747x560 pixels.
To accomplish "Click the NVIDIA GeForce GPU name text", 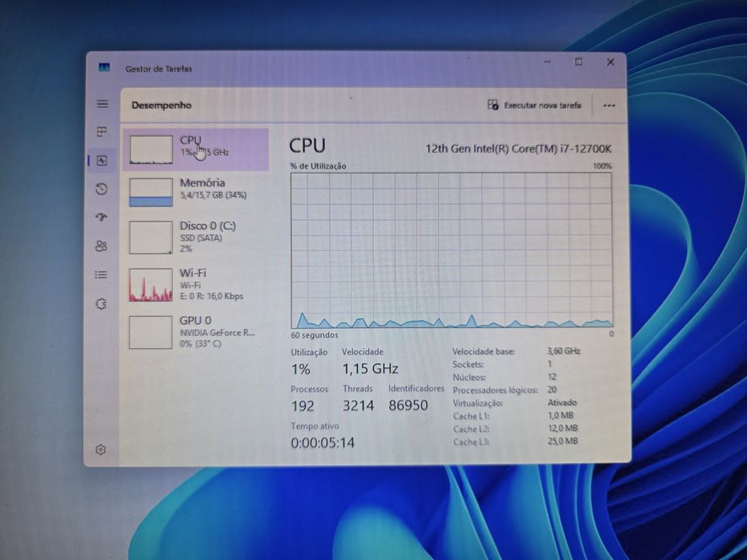I will [x=217, y=333].
